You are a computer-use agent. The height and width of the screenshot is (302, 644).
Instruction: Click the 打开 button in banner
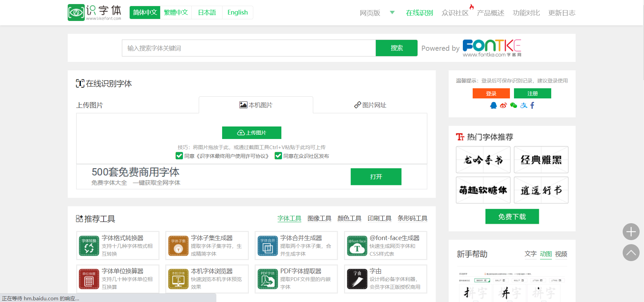coord(376,177)
